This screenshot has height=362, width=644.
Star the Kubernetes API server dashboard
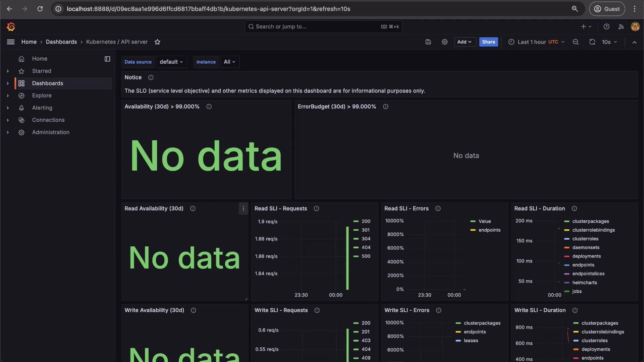(157, 42)
